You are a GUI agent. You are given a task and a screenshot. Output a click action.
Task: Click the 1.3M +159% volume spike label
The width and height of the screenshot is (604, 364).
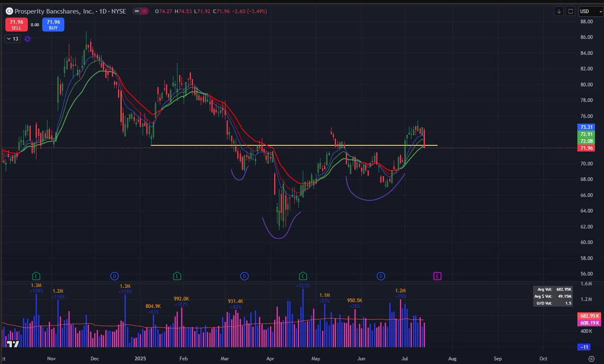point(36,288)
